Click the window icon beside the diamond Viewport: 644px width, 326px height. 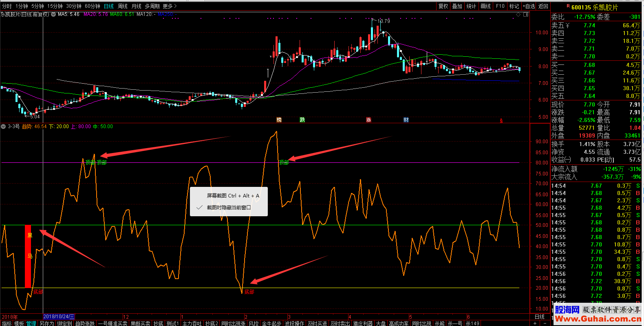(x=526, y=14)
